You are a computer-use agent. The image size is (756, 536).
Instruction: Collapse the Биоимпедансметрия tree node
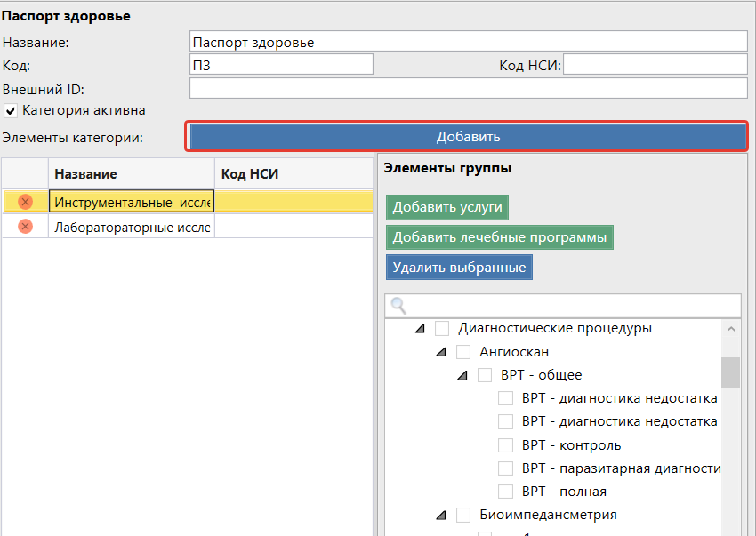441,516
